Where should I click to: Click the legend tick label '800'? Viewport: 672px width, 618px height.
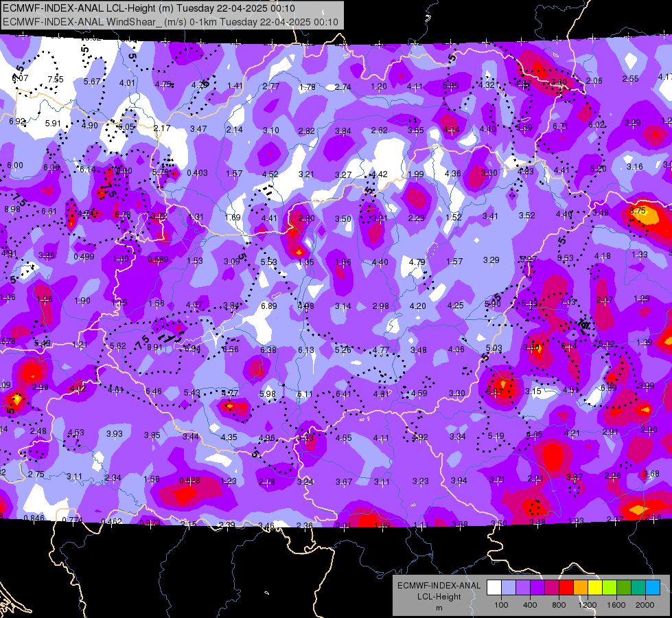click(x=559, y=605)
